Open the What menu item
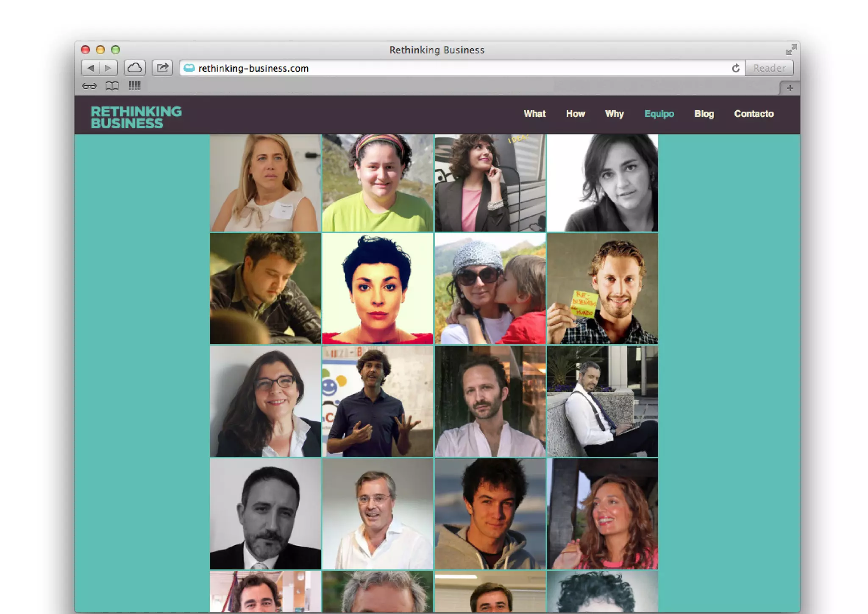 point(534,114)
